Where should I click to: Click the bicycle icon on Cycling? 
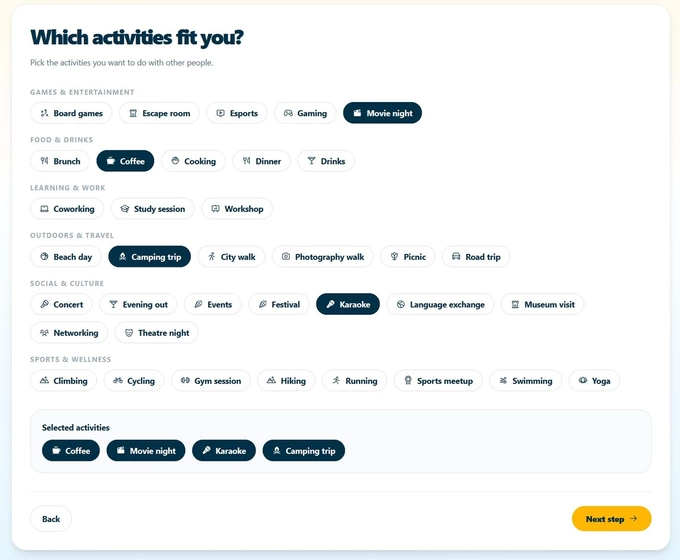[118, 381]
